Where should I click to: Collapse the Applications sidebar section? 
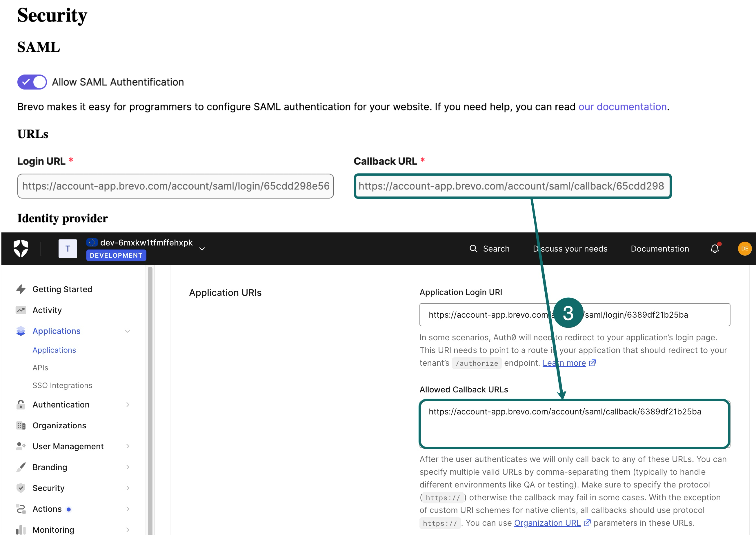(x=128, y=331)
